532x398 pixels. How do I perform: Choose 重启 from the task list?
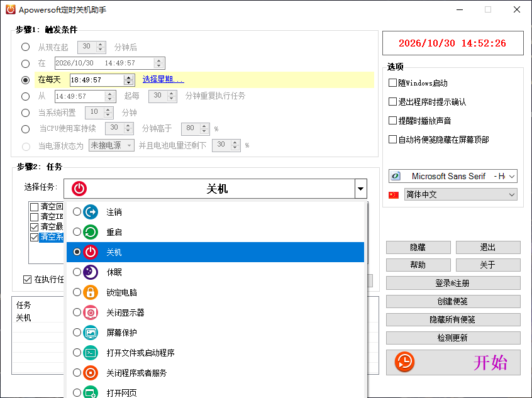coord(215,232)
